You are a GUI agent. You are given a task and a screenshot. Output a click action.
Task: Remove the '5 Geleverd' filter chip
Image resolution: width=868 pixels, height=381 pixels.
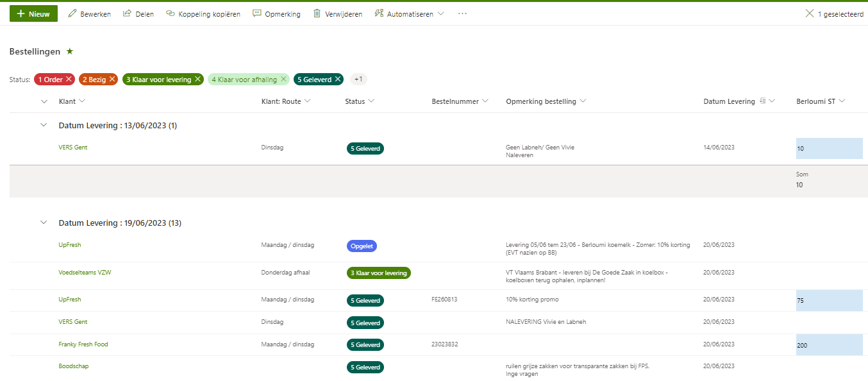[x=337, y=80]
